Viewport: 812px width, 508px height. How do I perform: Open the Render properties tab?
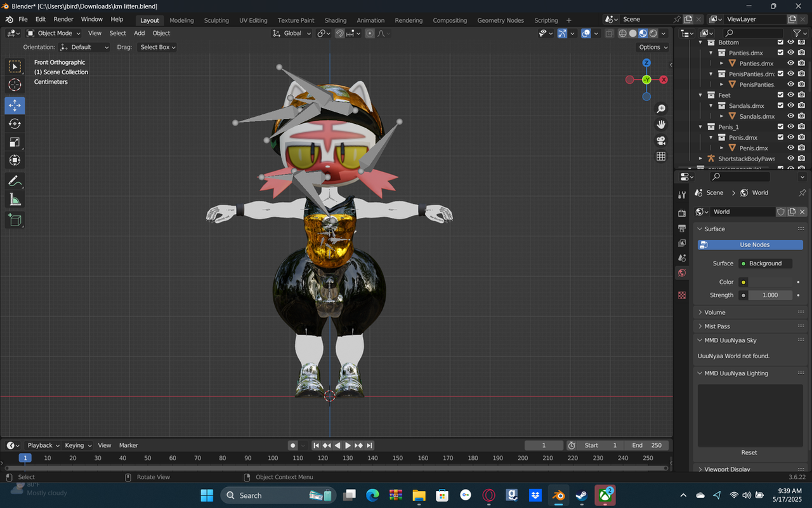pyautogui.click(x=682, y=213)
